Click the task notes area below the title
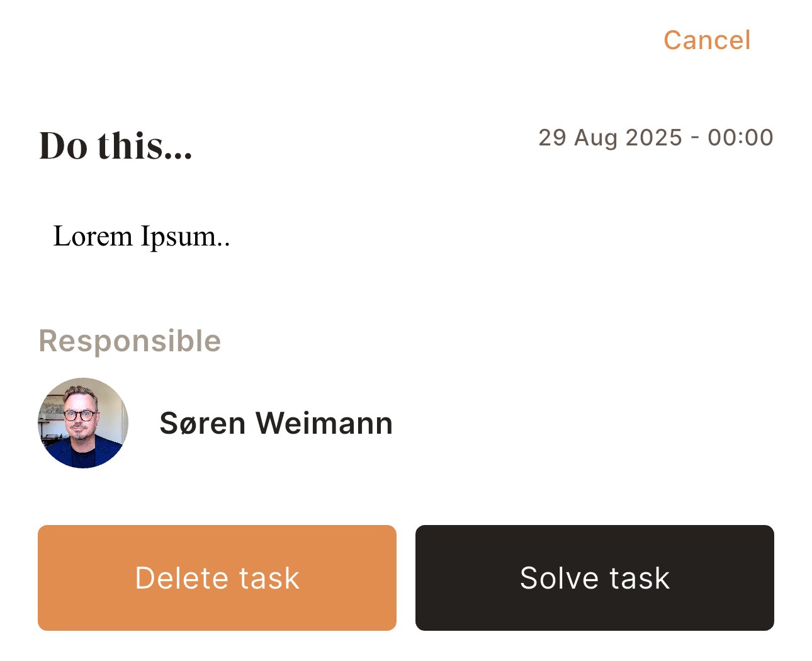The image size is (812, 661). coord(141,236)
